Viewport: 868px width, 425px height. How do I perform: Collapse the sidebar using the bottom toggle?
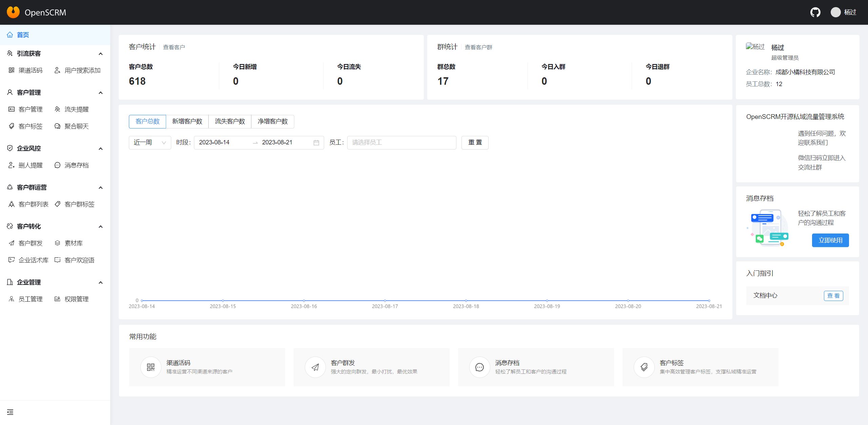[10, 412]
